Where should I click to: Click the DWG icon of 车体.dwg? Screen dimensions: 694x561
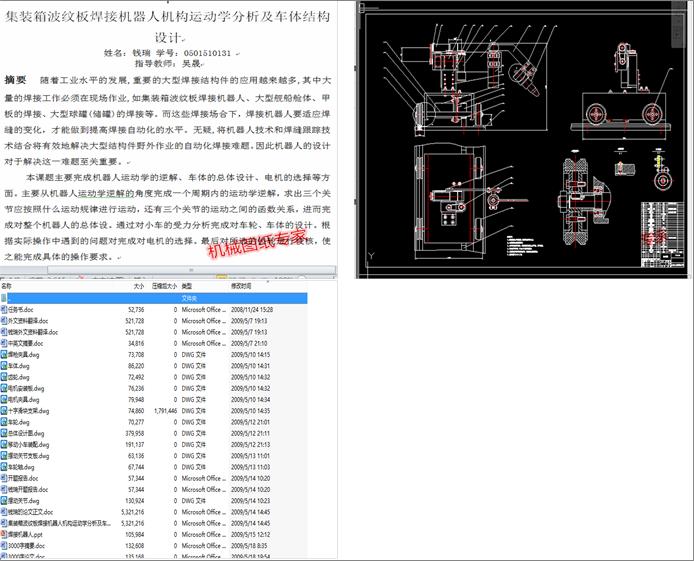tap(4, 366)
